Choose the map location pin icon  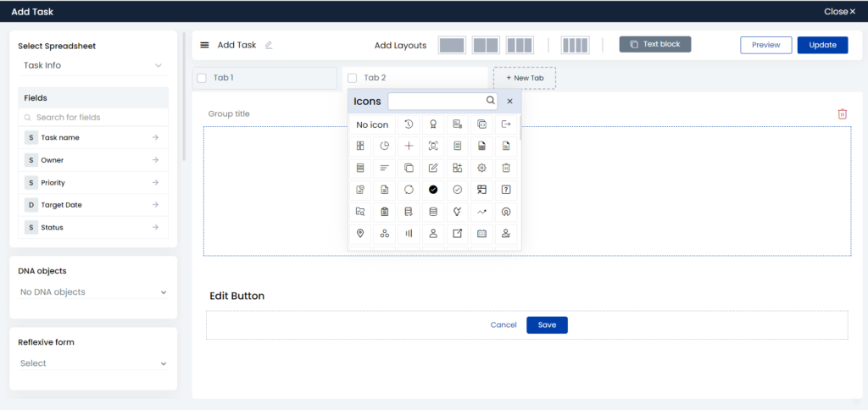360,233
